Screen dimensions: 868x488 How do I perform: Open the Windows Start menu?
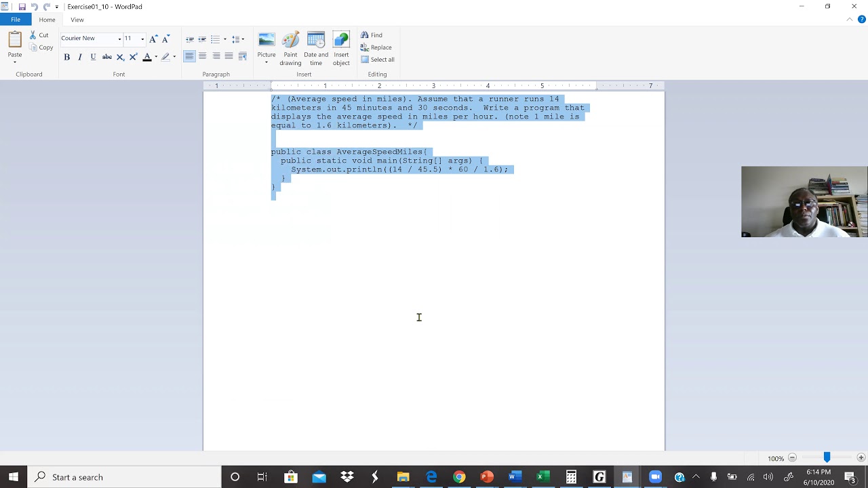click(14, 477)
